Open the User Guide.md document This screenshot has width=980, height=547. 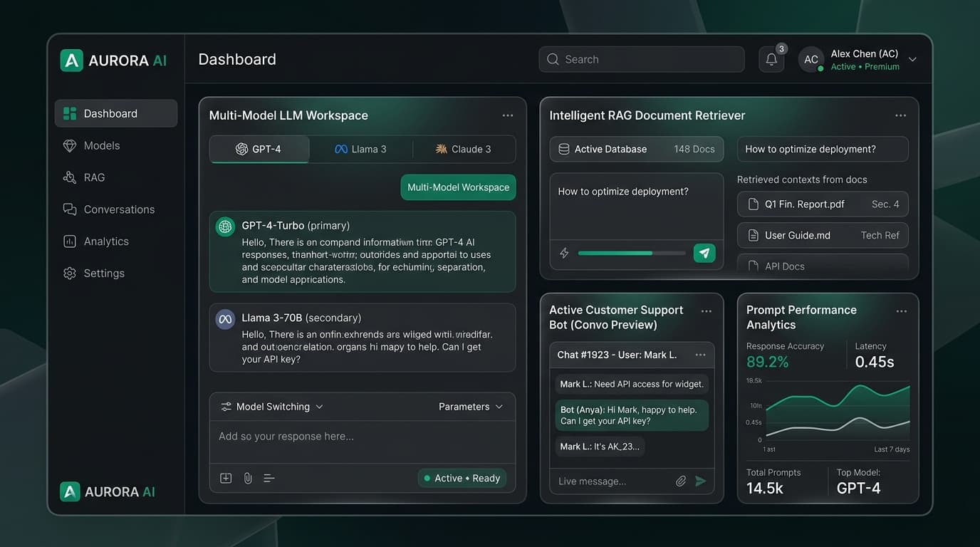(823, 236)
